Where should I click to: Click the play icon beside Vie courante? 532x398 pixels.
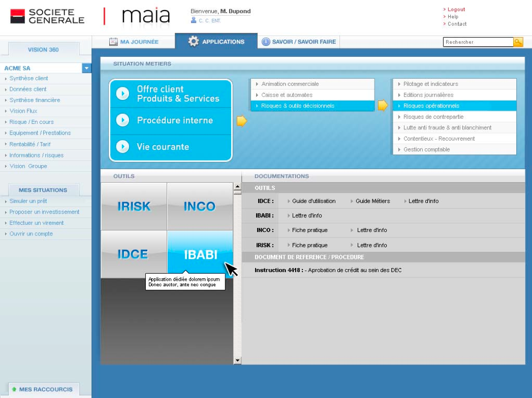pyautogui.click(x=122, y=147)
